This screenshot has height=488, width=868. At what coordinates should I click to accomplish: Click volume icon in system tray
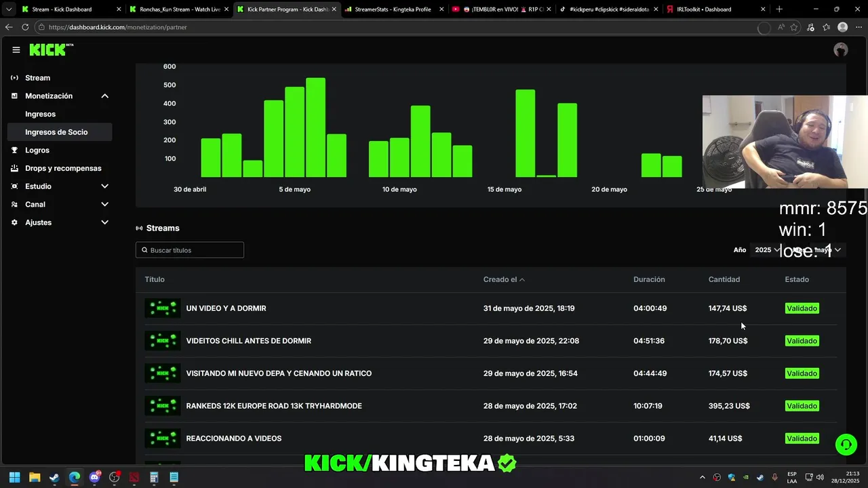(821, 477)
